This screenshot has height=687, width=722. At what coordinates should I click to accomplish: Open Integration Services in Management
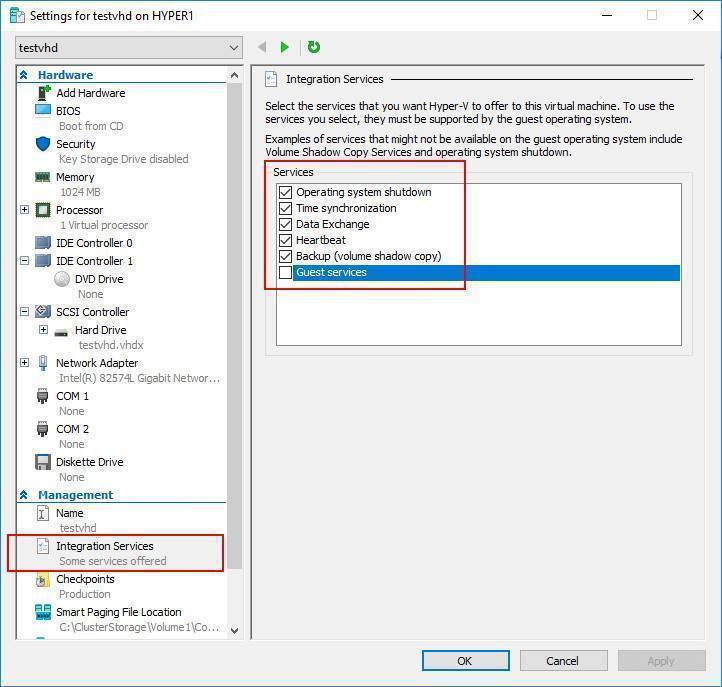(x=105, y=546)
